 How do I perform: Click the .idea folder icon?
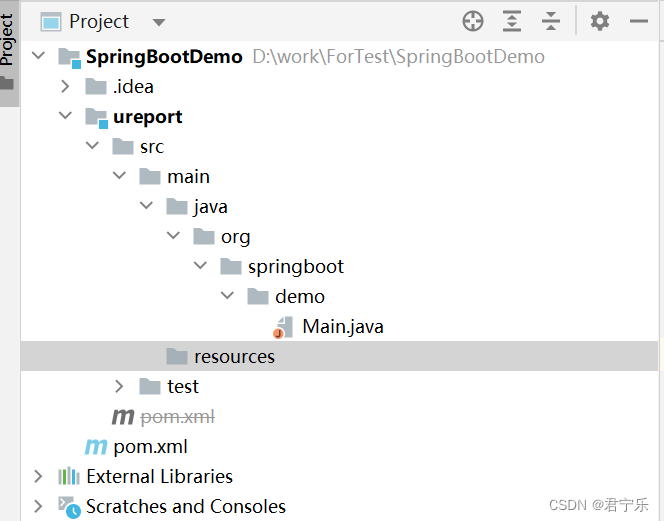coord(96,86)
